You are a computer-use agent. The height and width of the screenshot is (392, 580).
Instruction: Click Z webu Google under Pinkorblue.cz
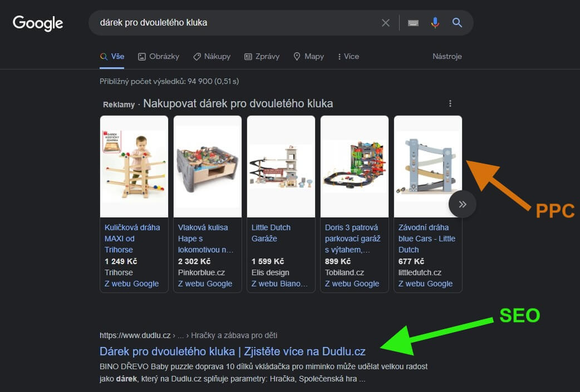click(205, 284)
